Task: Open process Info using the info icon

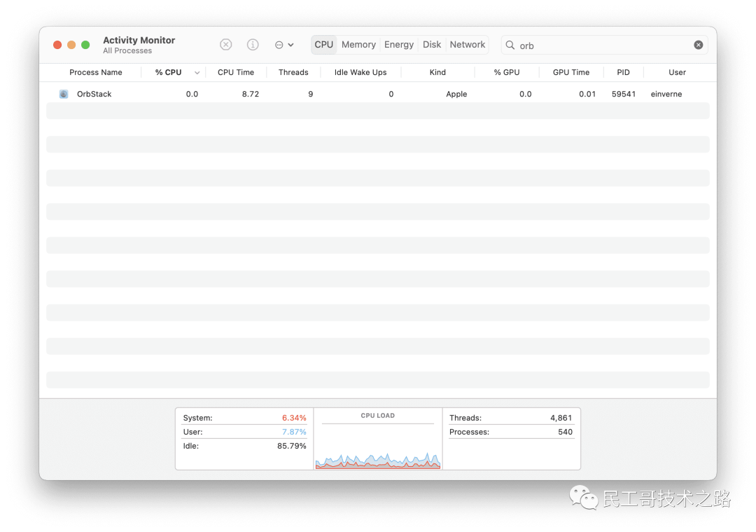Action: coord(253,44)
